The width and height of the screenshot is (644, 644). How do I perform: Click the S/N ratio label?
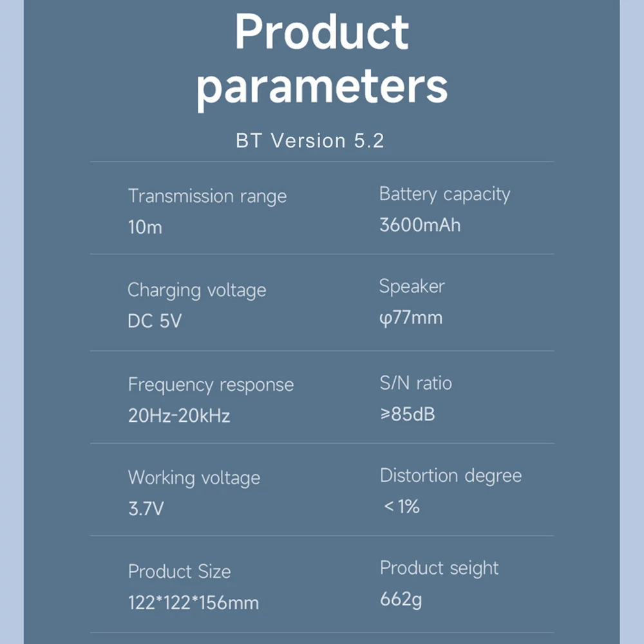[x=415, y=383]
